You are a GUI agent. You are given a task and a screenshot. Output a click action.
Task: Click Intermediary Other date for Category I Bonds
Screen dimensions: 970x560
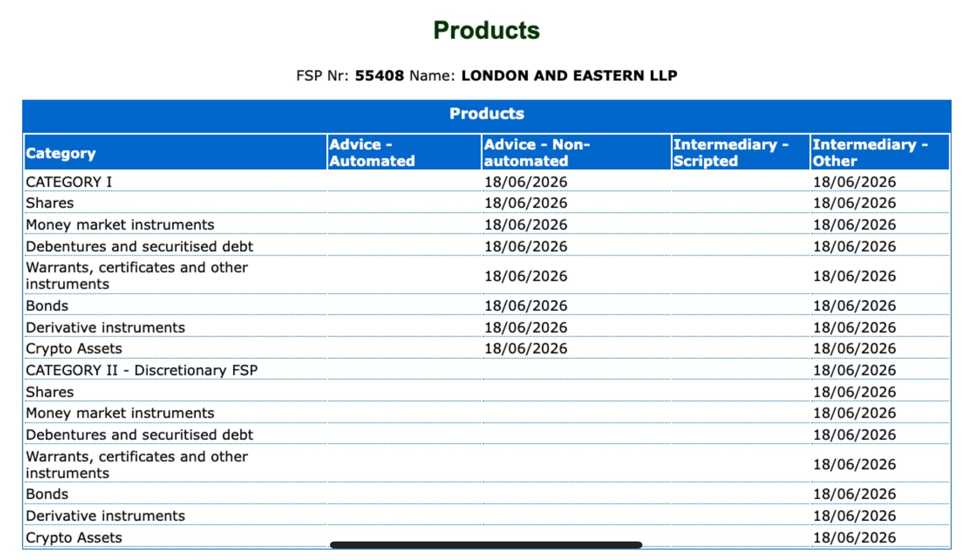[x=854, y=306]
